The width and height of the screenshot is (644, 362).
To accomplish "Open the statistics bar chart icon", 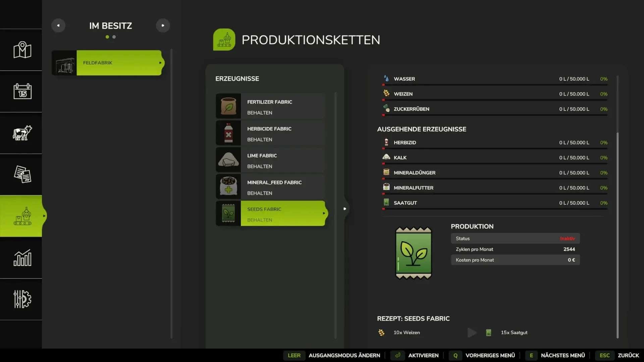I will pyautogui.click(x=22, y=257).
